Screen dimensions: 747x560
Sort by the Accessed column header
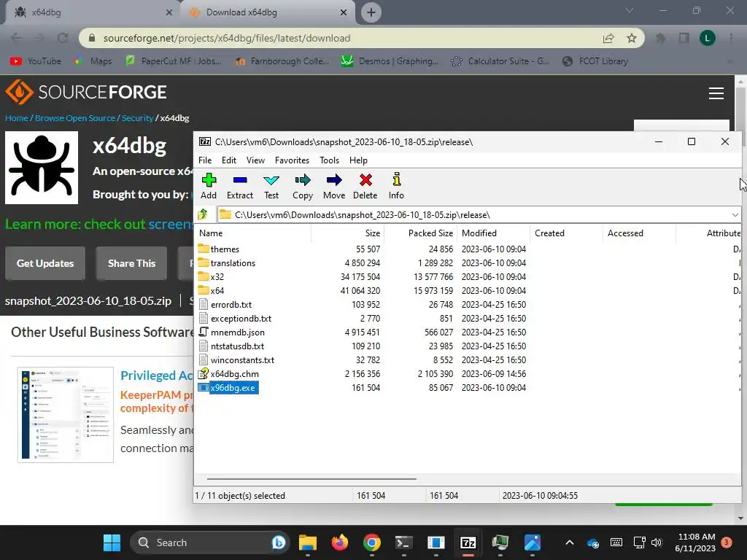click(639, 233)
